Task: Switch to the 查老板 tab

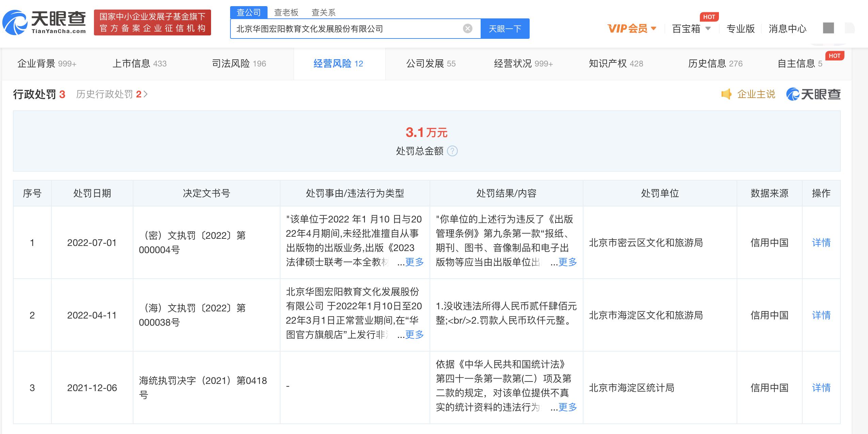Action: pyautogui.click(x=286, y=12)
